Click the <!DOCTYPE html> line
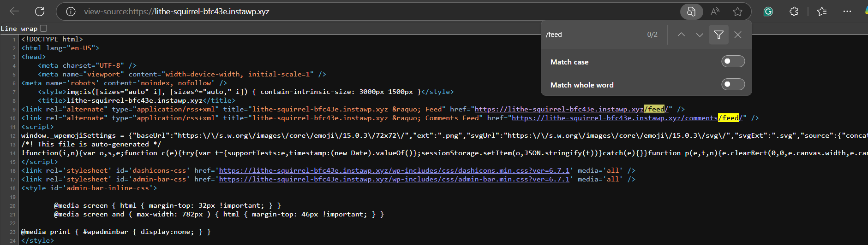 click(52, 39)
